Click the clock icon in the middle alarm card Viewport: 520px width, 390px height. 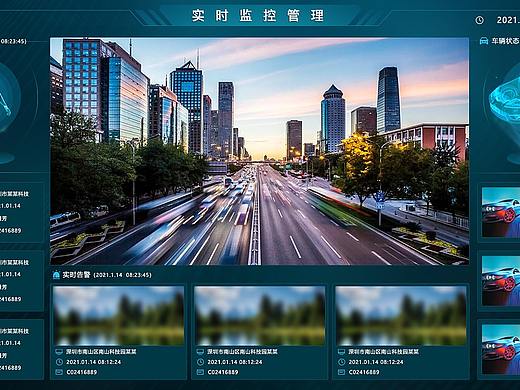(200, 362)
